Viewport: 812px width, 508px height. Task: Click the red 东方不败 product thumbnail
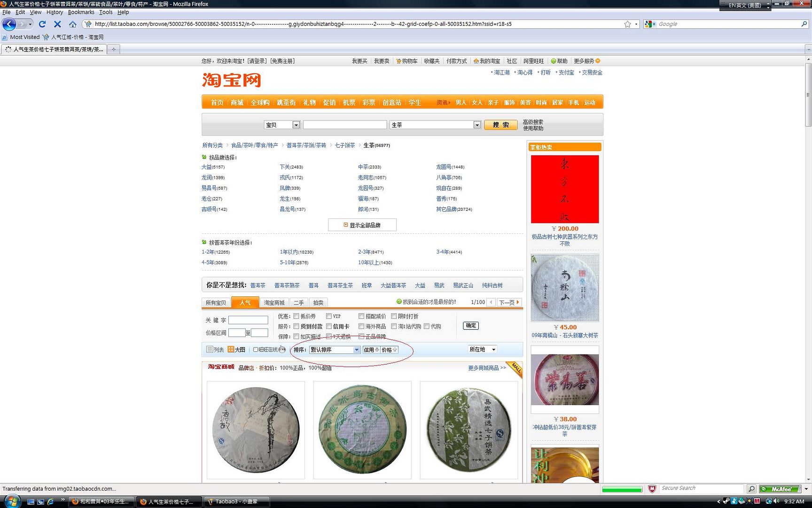pyautogui.click(x=565, y=189)
